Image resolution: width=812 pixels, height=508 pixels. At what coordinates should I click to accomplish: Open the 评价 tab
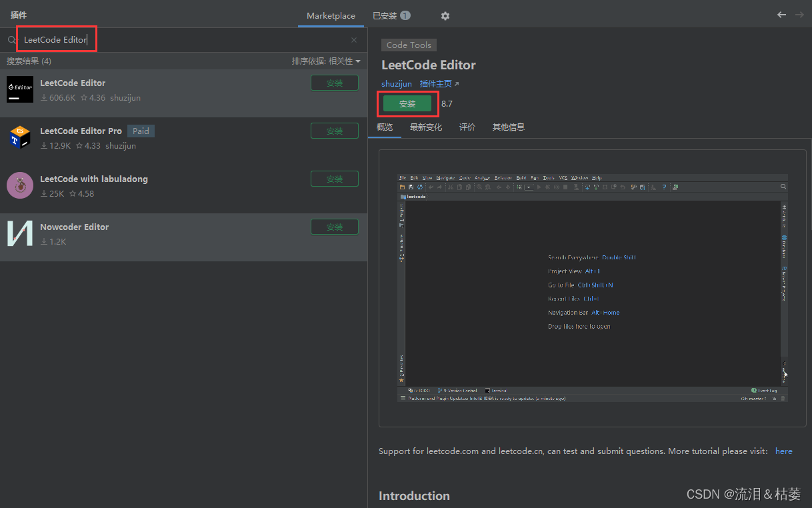click(467, 127)
